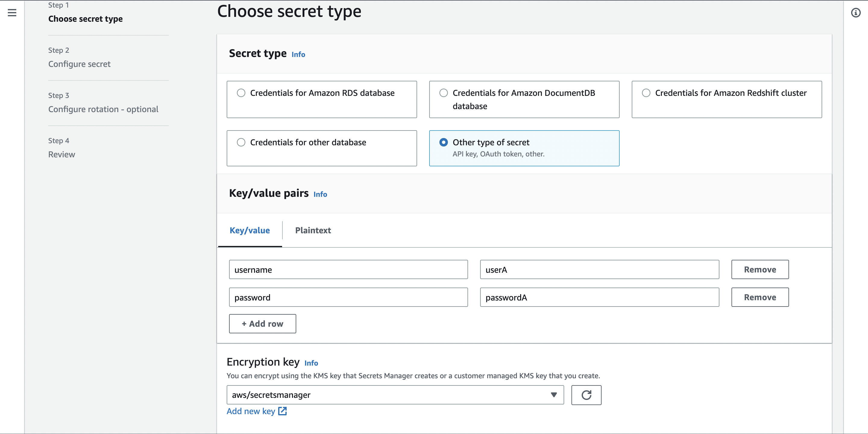This screenshot has height=434, width=868.
Task: Focus the username key field
Action: (x=348, y=269)
